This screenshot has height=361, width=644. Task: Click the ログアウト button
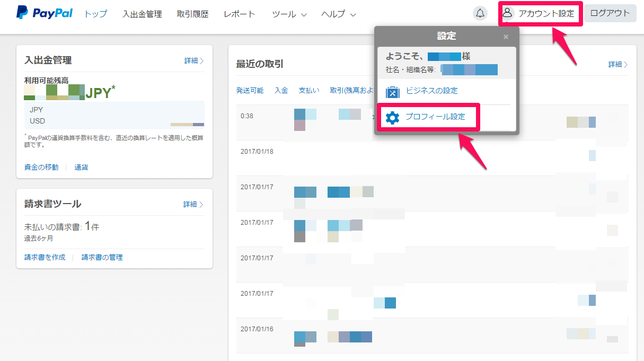pyautogui.click(x=610, y=13)
